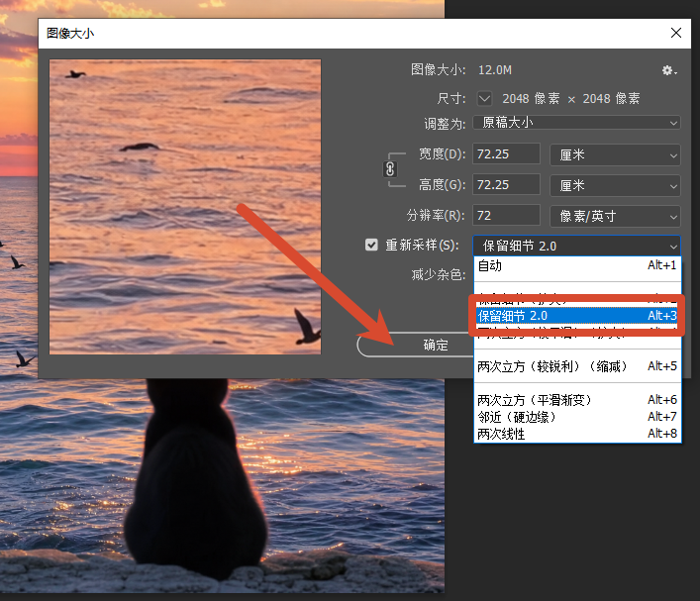The image size is (700, 601).
Task: Click the 高度 input field
Action: coord(506,185)
